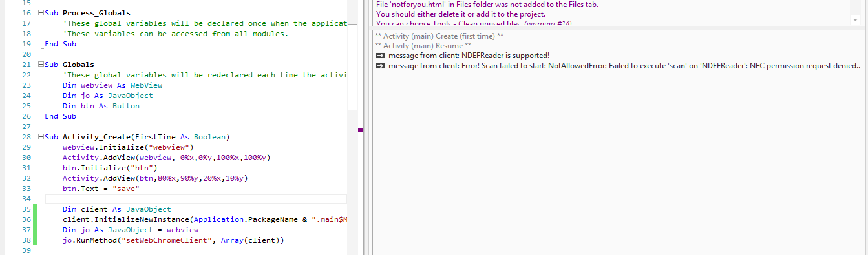Click the 'warning #14' text

click(547, 24)
